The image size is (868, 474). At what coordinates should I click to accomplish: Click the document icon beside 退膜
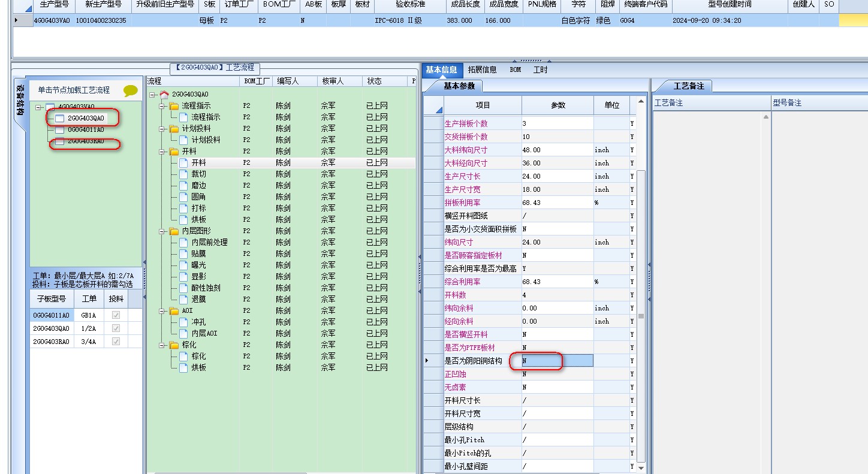[x=183, y=300]
